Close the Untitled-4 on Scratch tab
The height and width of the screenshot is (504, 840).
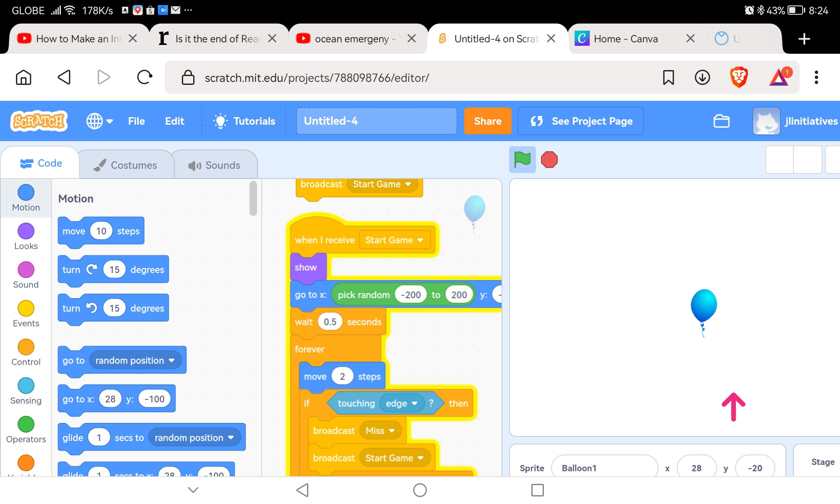point(551,39)
